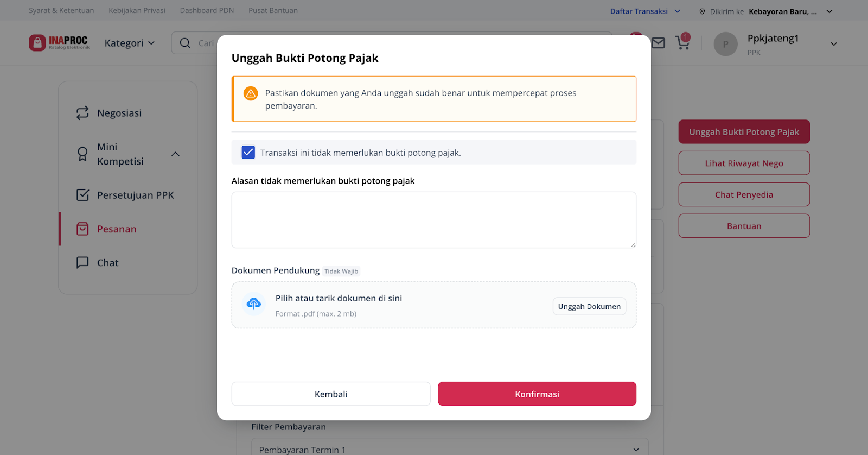Open the Daftar Transaksi dropdown
Screen dimensions: 868x455
645,11
